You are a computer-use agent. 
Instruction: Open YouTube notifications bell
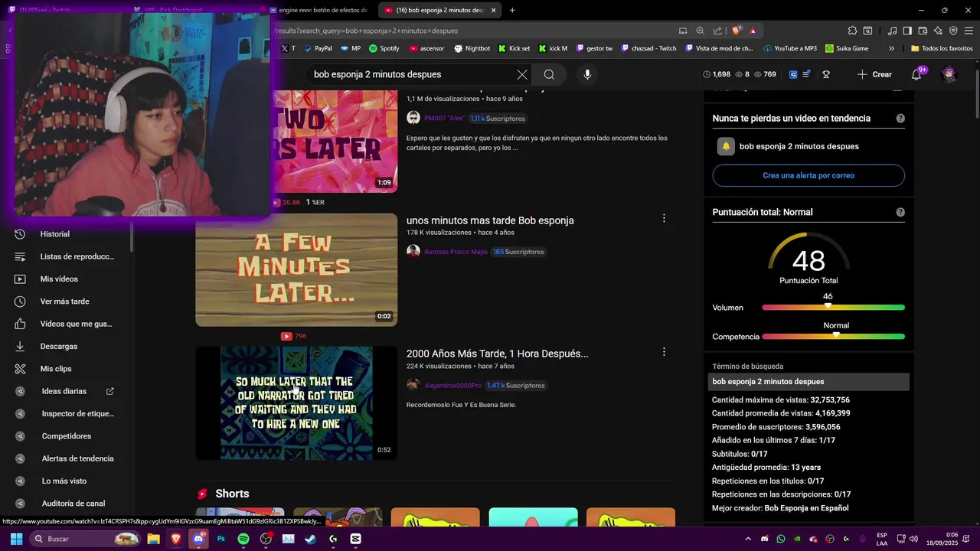(916, 74)
